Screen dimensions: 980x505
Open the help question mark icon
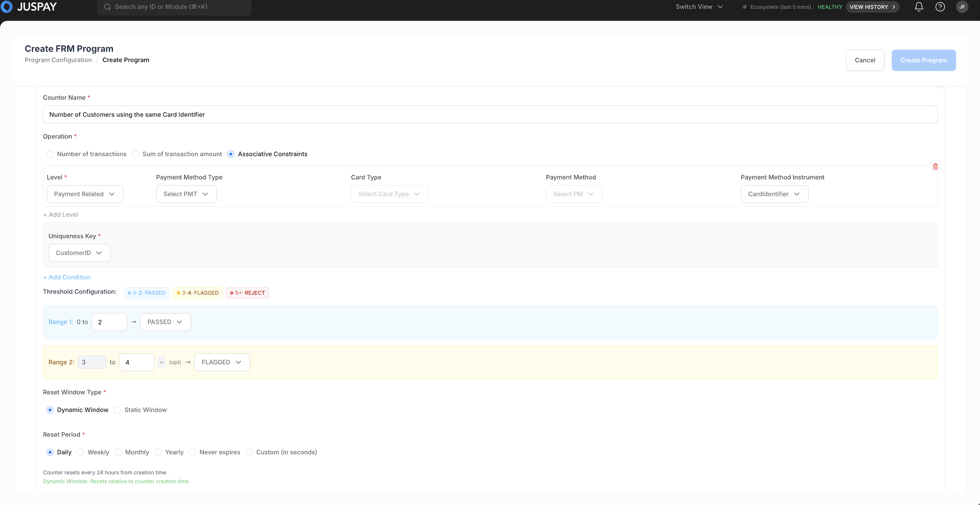(940, 7)
